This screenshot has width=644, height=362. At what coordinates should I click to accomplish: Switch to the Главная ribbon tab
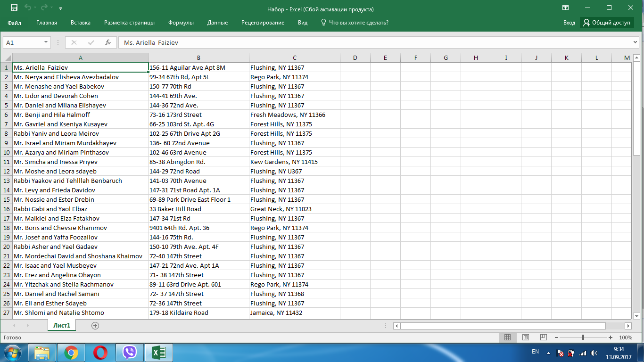tap(47, 23)
